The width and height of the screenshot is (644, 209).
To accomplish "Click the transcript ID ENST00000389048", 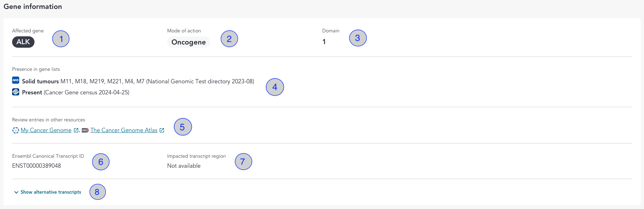I will [x=37, y=166].
